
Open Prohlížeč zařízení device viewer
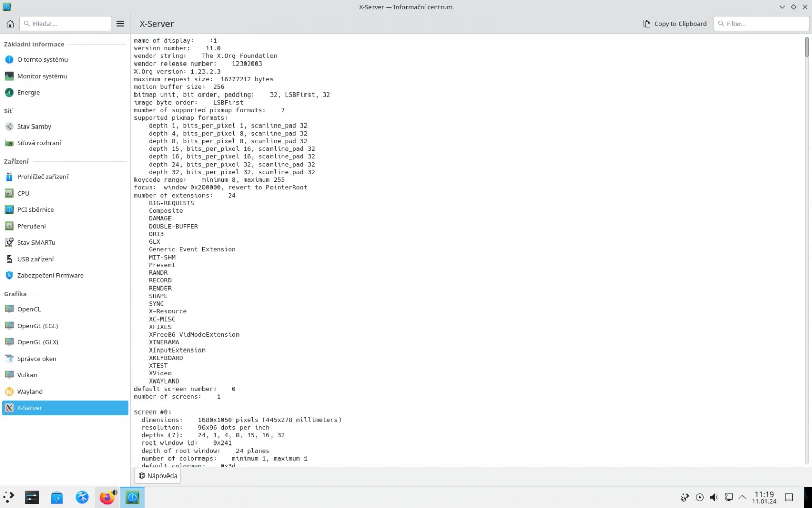tap(65, 177)
